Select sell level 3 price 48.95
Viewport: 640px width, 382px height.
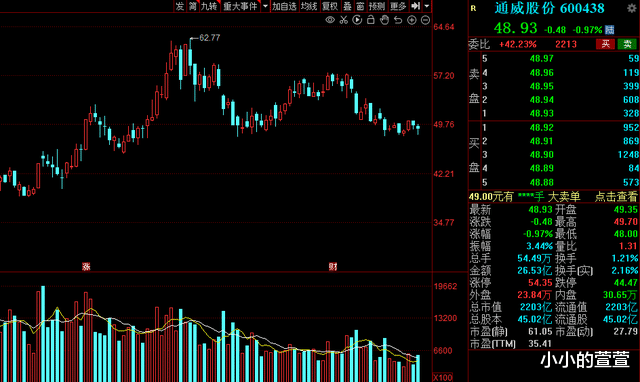pyautogui.click(x=541, y=86)
